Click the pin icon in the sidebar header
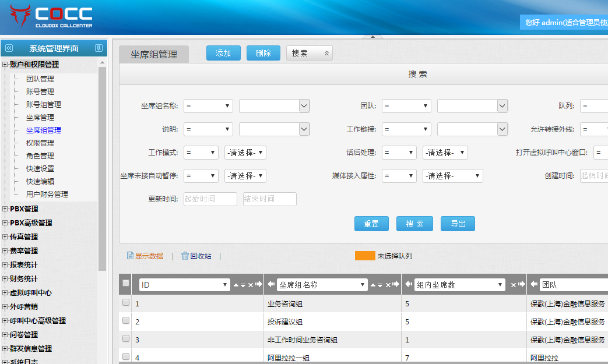The height and width of the screenshot is (364, 608). click(99, 48)
